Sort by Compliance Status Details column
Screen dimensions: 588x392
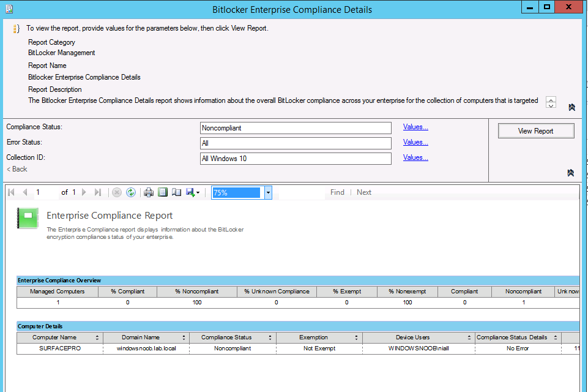pos(556,337)
